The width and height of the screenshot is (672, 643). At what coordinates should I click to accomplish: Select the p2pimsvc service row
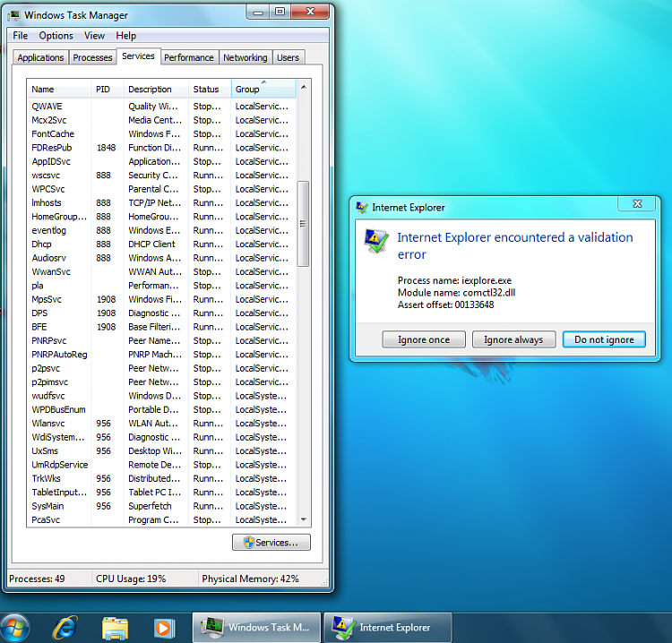tap(161, 382)
